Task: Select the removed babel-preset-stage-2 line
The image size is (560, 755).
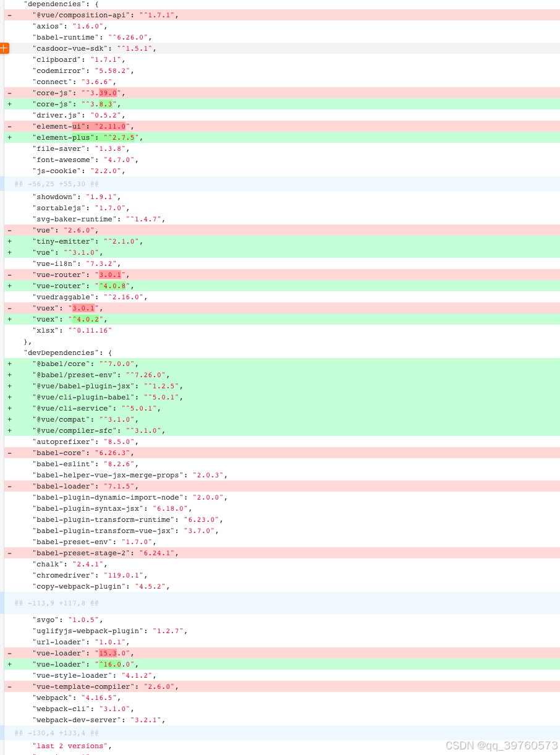Action: (x=83, y=553)
